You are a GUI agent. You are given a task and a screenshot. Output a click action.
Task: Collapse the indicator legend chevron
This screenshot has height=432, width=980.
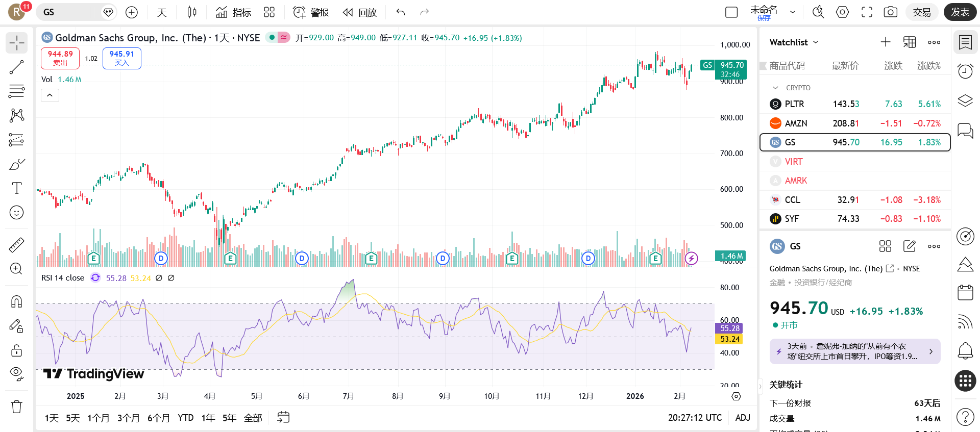[50, 95]
